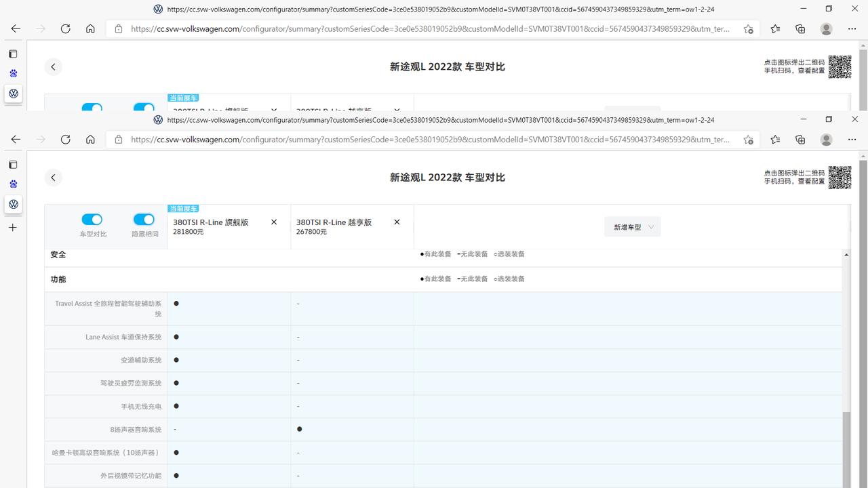
Task: Select the 8扬声器音响系统 row label
Action: click(x=136, y=430)
